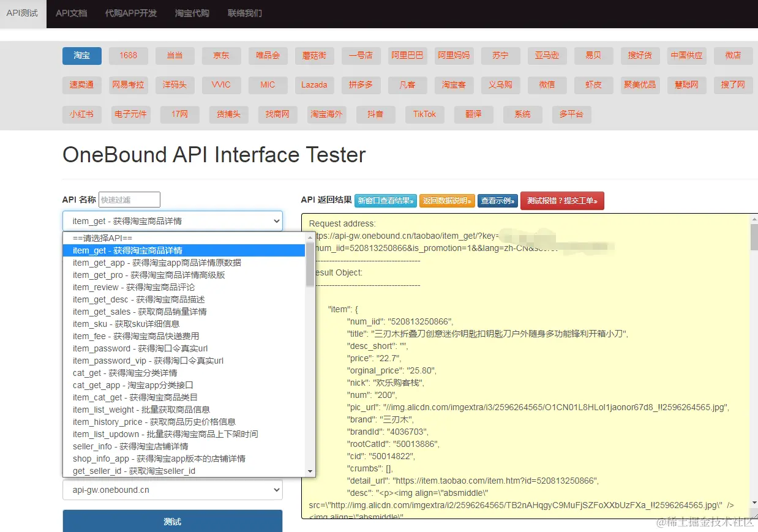758x532 pixels.
Task: Select the 聚美优品 platform button
Action: pyautogui.click(x=640, y=85)
